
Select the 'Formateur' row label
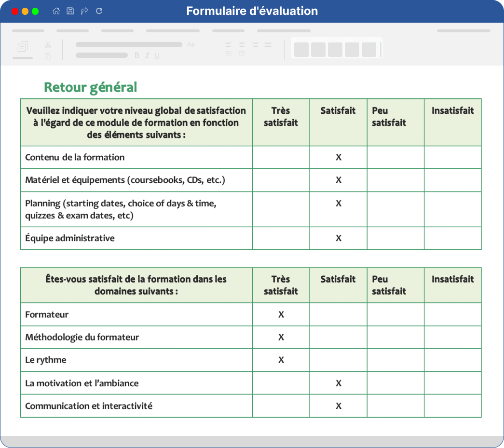tap(47, 314)
